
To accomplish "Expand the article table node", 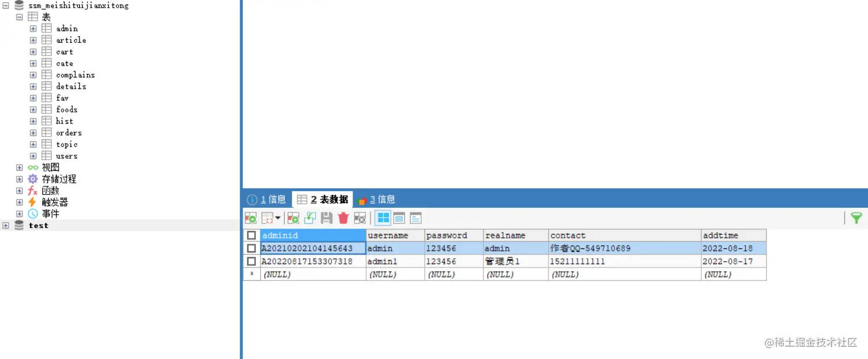I will tap(33, 40).
